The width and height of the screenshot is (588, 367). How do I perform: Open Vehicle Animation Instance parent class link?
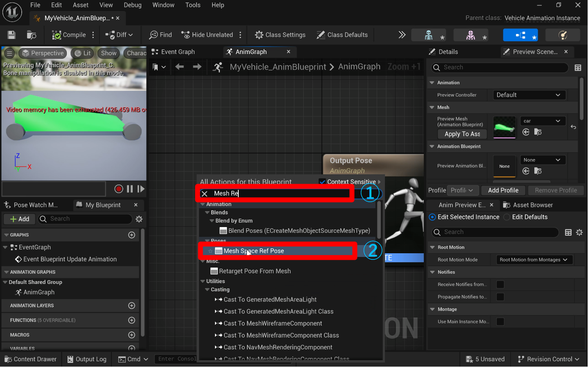pos(542,18)
